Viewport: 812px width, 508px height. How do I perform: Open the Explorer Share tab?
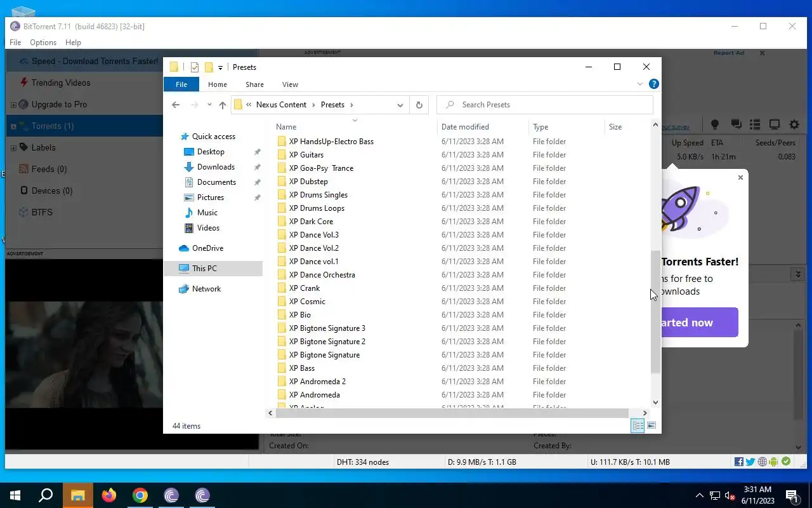coord(254,84)
